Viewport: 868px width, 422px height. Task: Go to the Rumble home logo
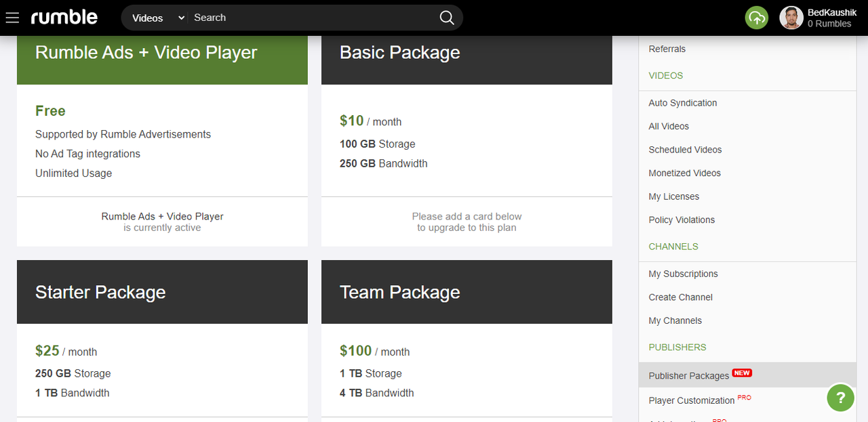[x=64, y=17]
